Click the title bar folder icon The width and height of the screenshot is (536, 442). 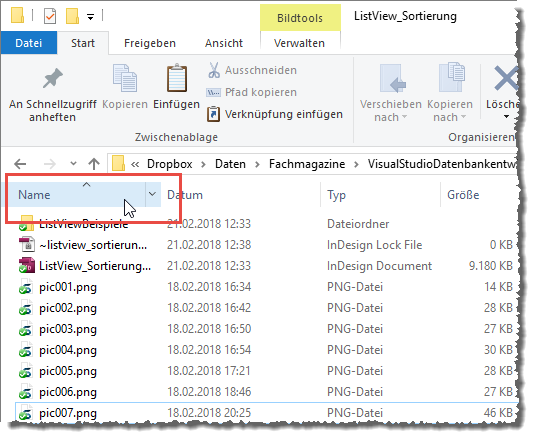coord(17,15)
